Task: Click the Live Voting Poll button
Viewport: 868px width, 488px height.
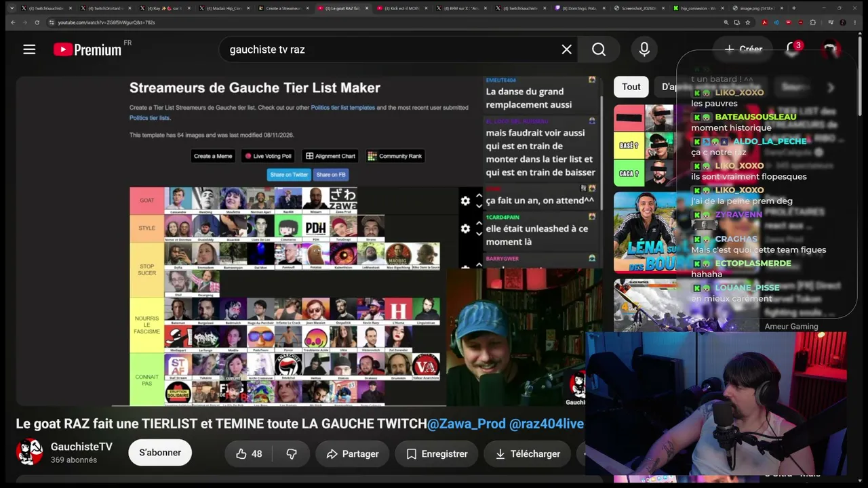Action: tap(268, 156)
